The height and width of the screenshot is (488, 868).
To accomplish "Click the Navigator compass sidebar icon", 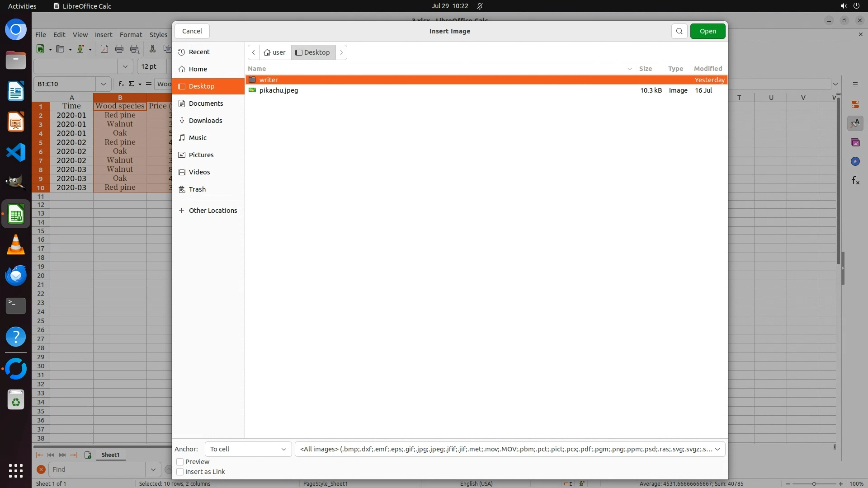I will point(855,161).
